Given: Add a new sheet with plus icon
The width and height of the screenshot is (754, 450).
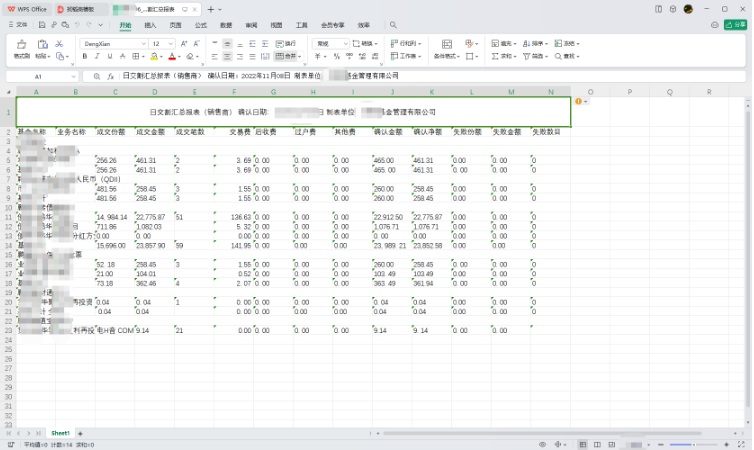Looking at the screenshot, I should coord(80,433).
